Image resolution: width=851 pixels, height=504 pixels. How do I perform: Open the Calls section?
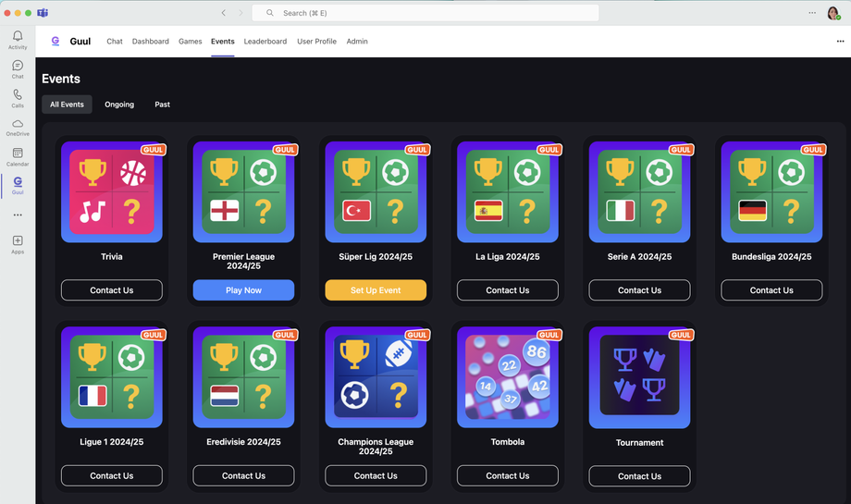[18, 98]
